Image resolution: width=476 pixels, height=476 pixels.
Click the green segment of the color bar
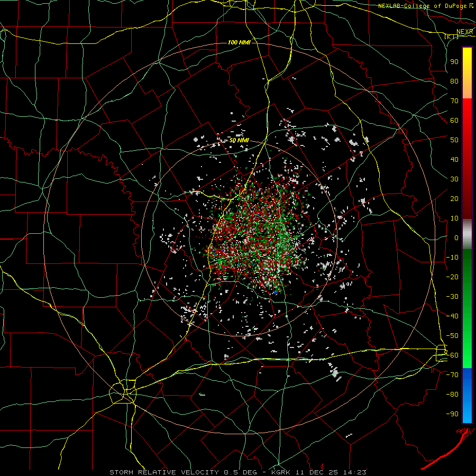tap(467, 309)
